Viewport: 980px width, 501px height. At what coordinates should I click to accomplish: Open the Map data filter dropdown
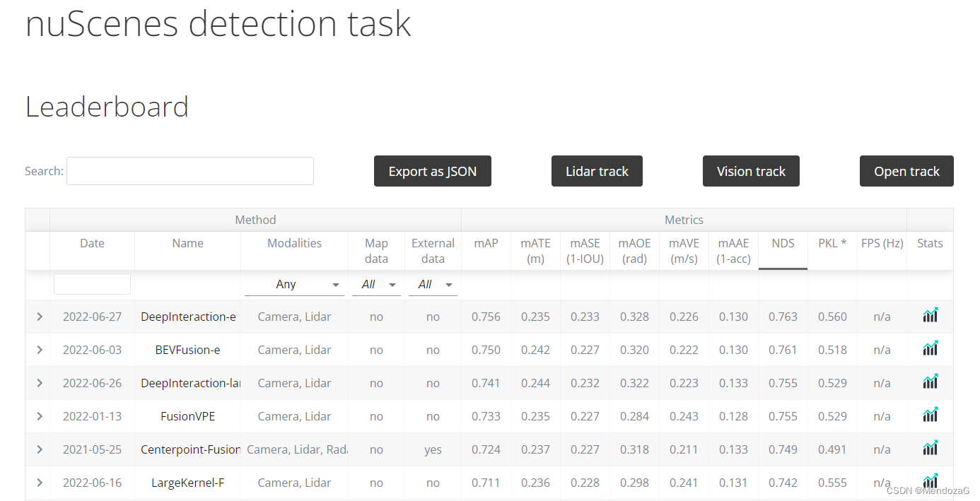pyautogui.click(x=376, y=284)
